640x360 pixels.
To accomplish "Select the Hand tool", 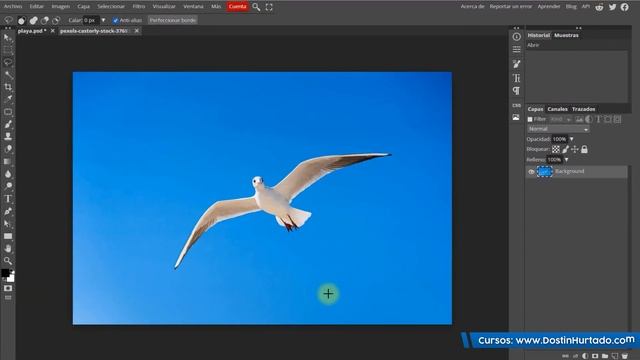I will click(x=8, y=248).
